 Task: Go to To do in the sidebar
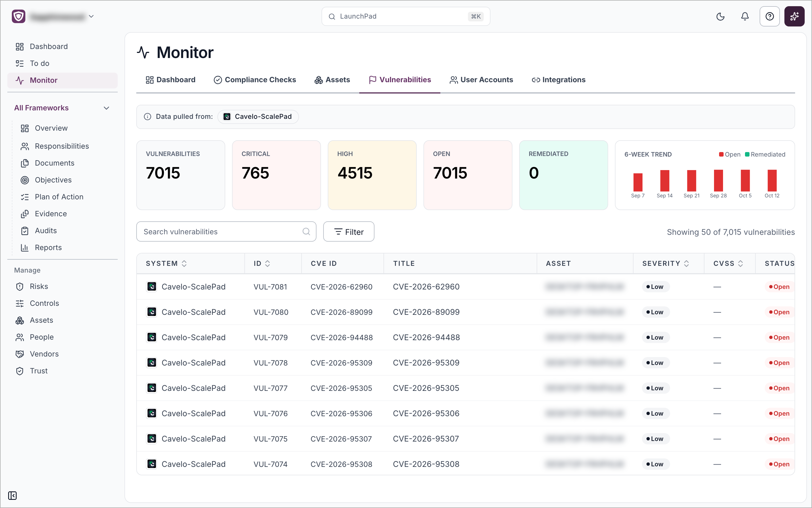(63, 63)
